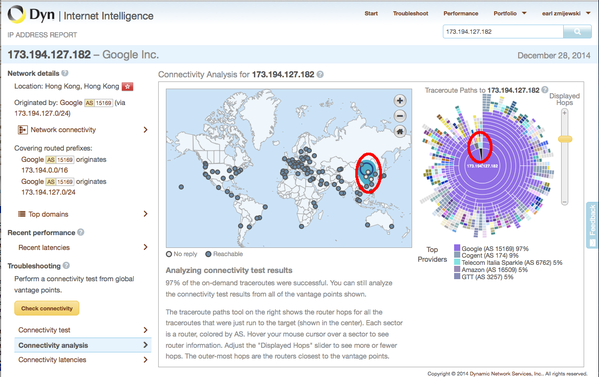Zoom in on the world map
This screenshot has height=377, width=599.
(400, 101)
